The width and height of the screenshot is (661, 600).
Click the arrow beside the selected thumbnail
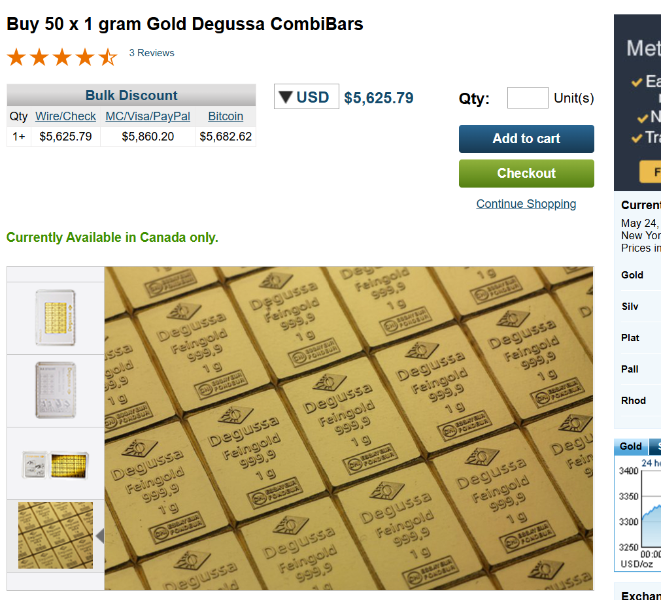[100, 536]
